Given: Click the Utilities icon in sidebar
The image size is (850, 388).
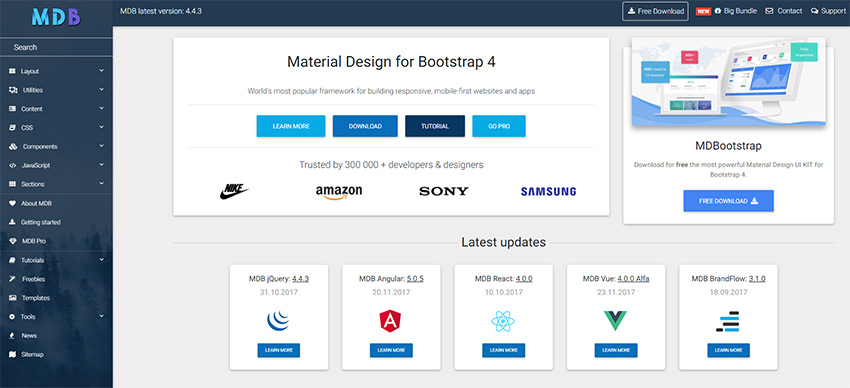Looking at the screenshot, I should pos(13,90).
